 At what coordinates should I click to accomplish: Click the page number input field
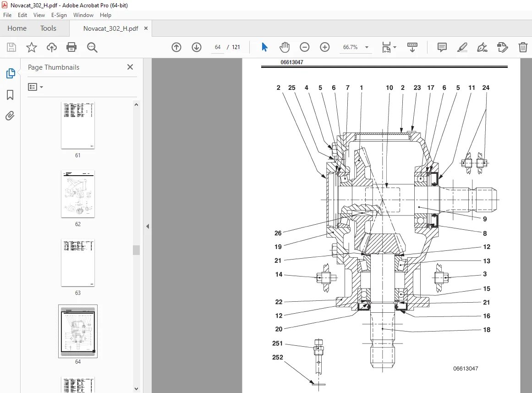[x=218, y=47]
